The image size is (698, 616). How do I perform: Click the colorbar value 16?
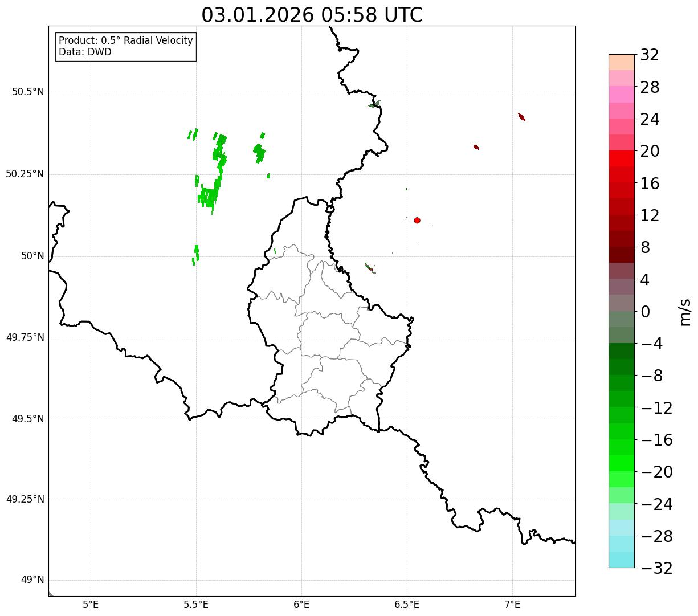coord(650,183)
